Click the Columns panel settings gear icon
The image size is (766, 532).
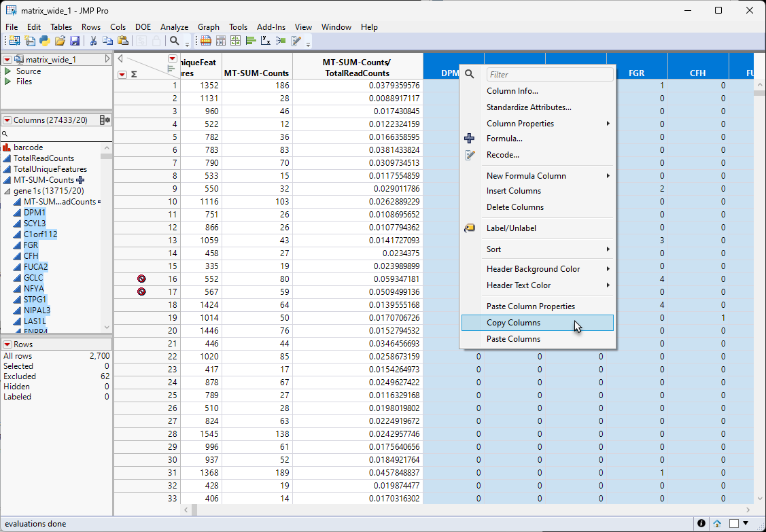click(105, 120)
